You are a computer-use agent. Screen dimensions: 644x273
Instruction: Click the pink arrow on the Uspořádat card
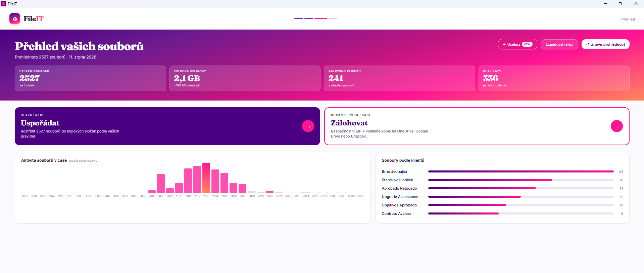308,126
